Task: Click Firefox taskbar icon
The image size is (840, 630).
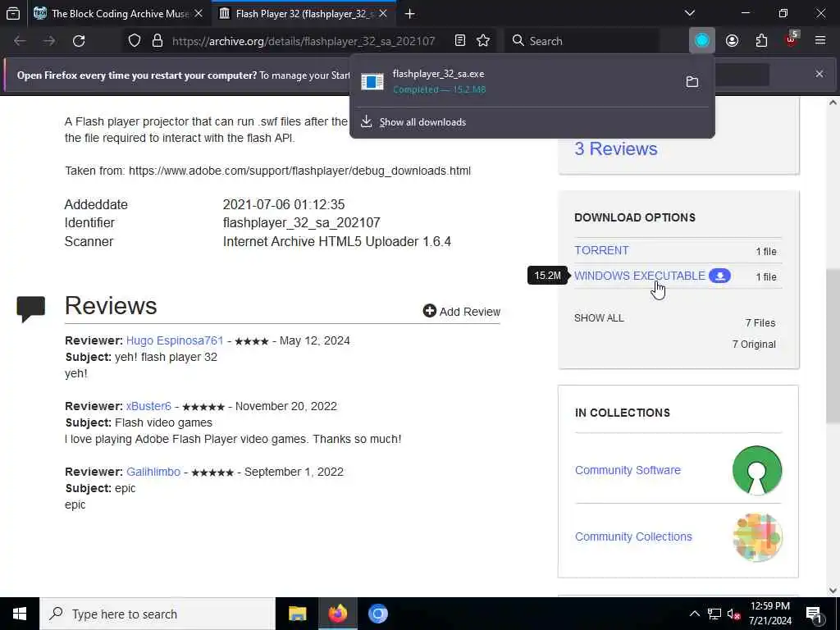Action: pyautogui.click(x=337, y=614)
